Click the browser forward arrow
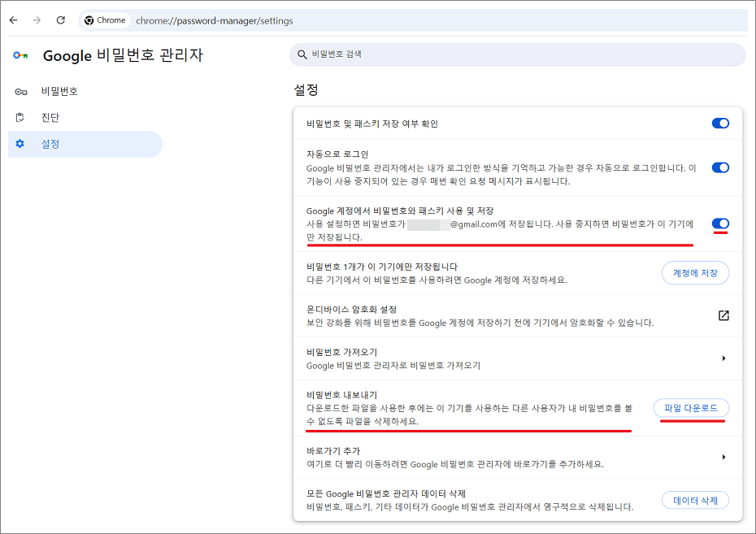The width and height of the screenshot is (756, 534). pyautogui.click(x=37, y=20)
